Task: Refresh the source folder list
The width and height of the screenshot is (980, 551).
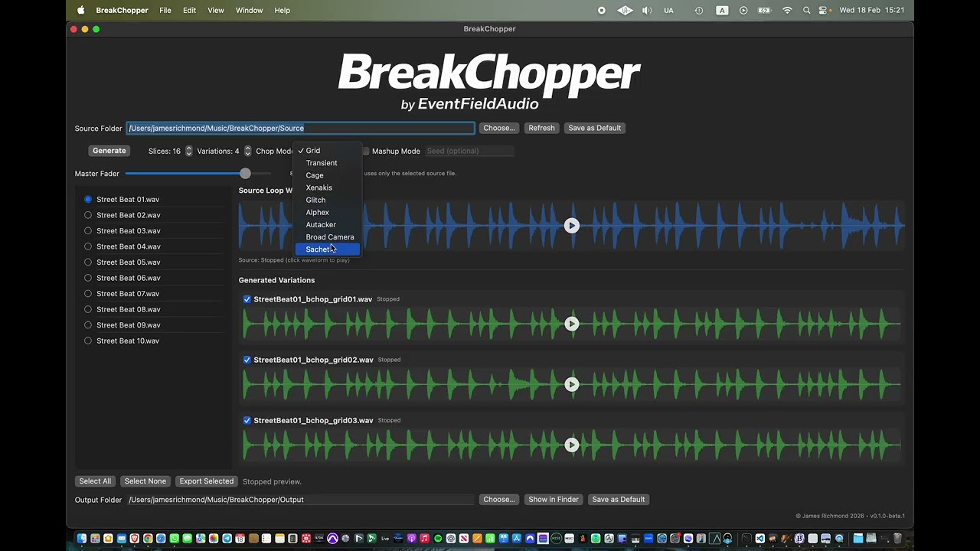Action: (541, 128)
